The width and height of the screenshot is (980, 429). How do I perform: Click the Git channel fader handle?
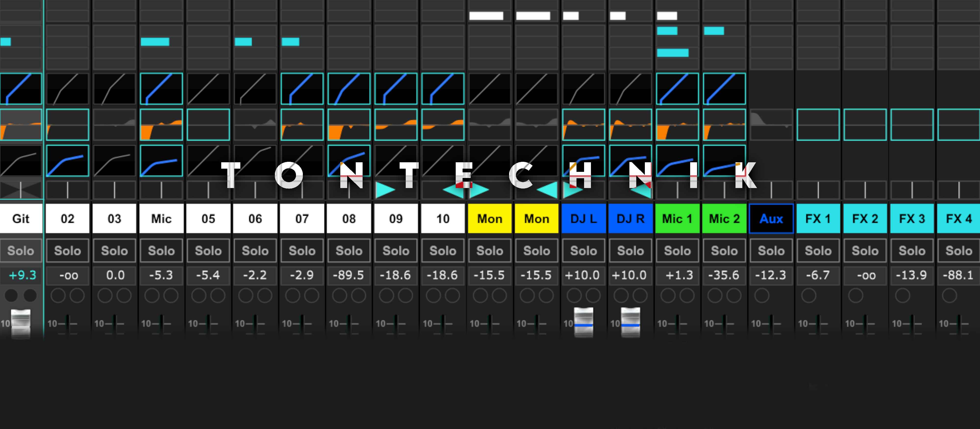pyautogui.click(x=21, y=324)
